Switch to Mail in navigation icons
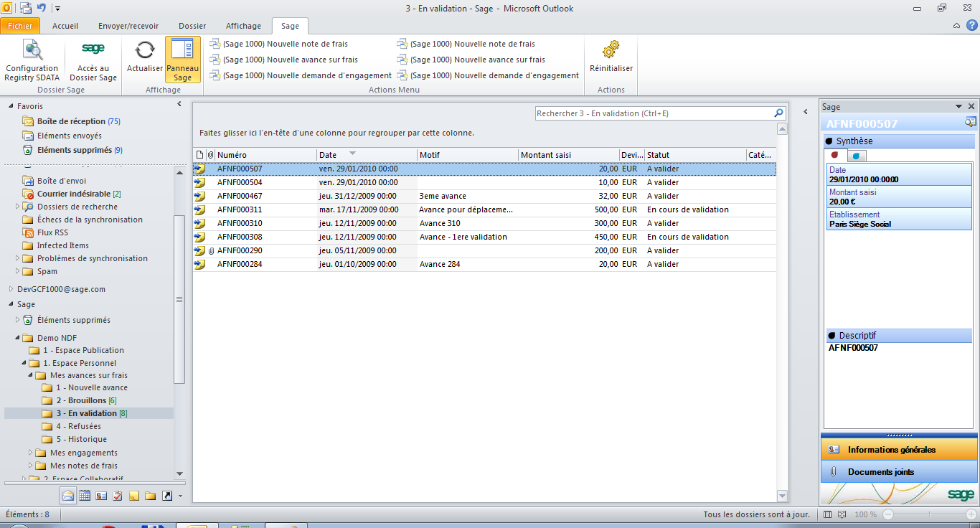This screenshot has height=528, width=980. pos(68,495)
